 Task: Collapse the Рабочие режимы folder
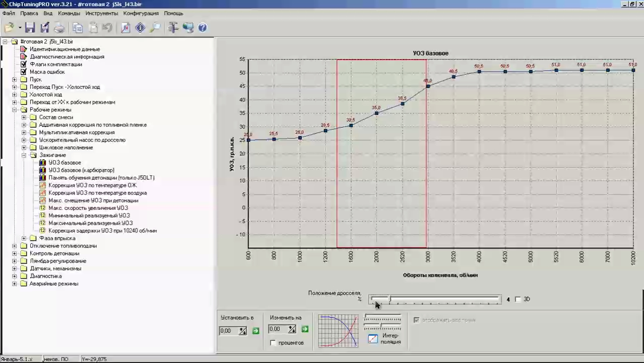coord(14,109)
